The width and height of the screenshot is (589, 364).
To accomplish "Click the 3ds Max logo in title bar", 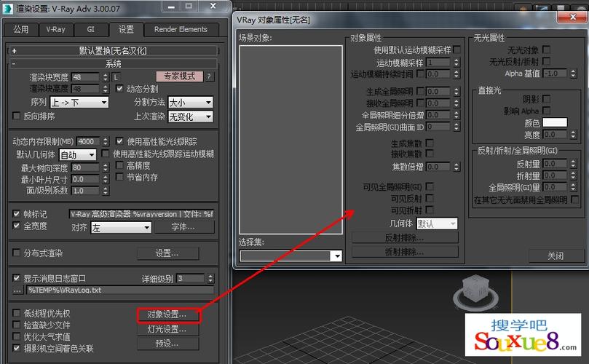I will pos(9,9).
